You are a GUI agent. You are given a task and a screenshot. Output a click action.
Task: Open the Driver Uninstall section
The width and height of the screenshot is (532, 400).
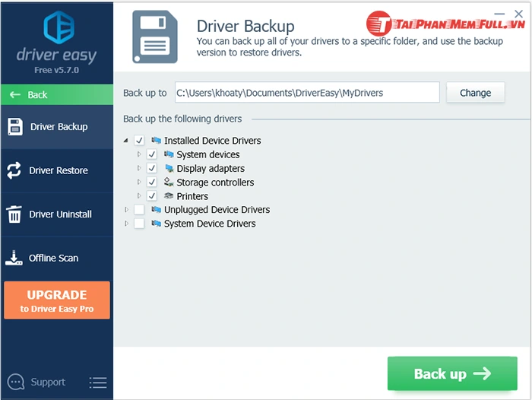coord(57,214)
